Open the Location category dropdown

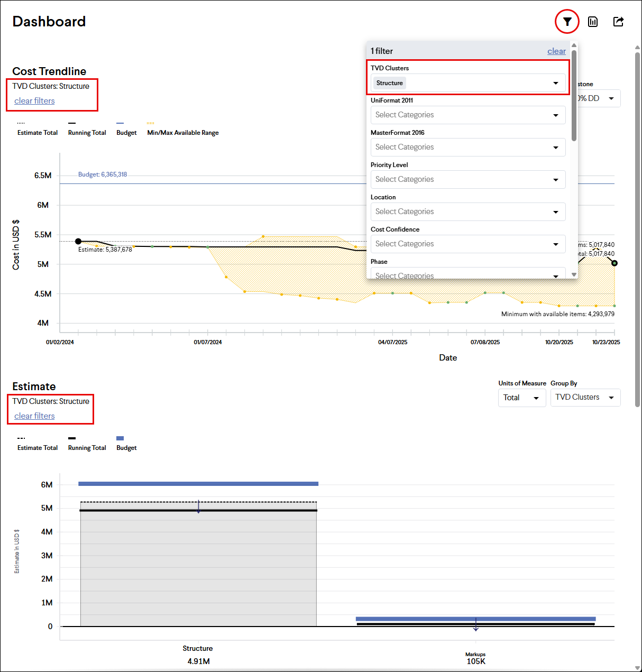(x=467, y=212)
